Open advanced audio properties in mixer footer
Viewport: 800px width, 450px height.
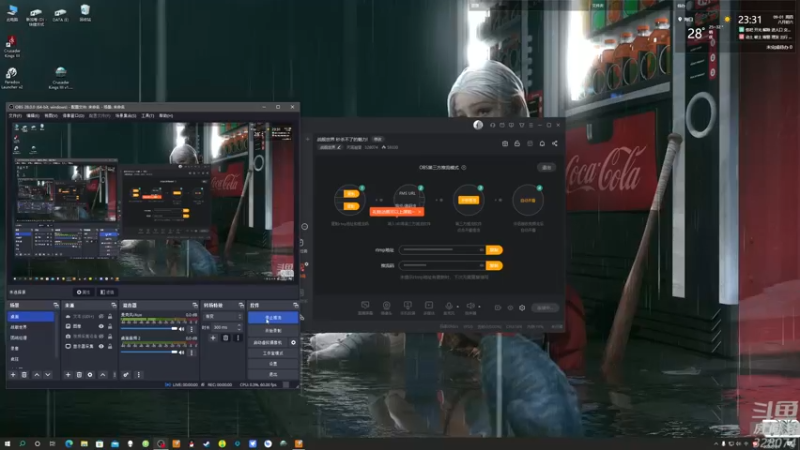click(126, 374)
